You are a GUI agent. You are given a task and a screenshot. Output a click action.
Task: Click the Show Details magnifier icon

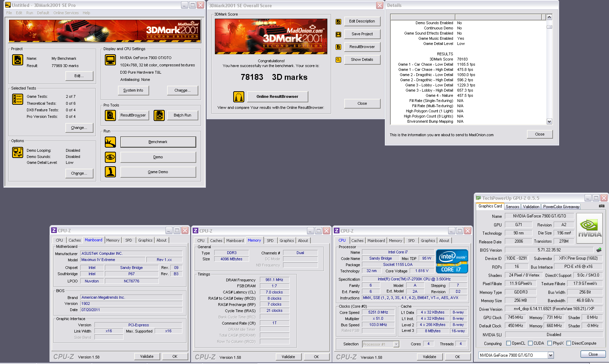point(338,60)
